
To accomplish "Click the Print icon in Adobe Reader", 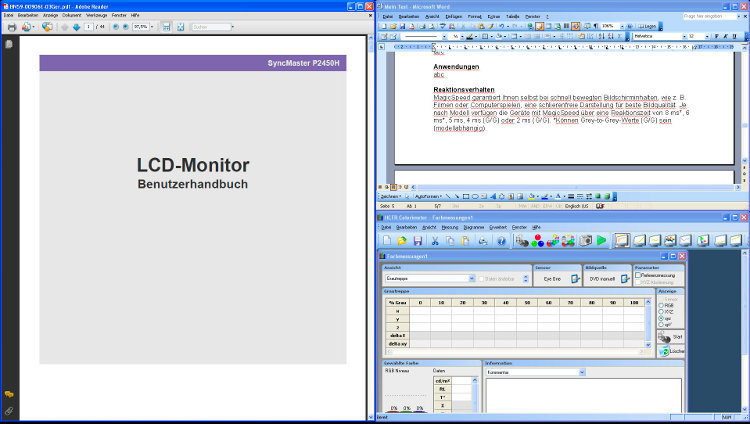I will coord(11,27).
